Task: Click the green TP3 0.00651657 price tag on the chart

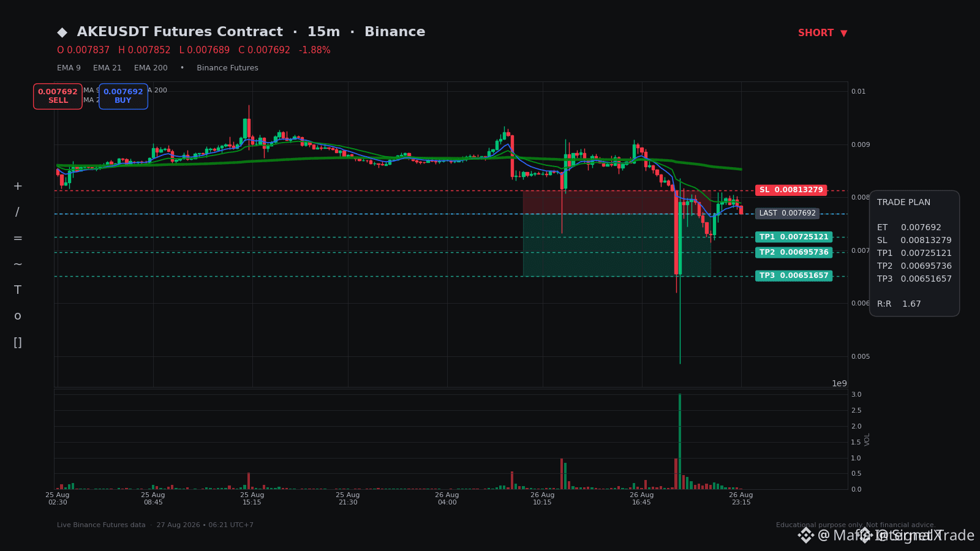Action: coord(794,275)
